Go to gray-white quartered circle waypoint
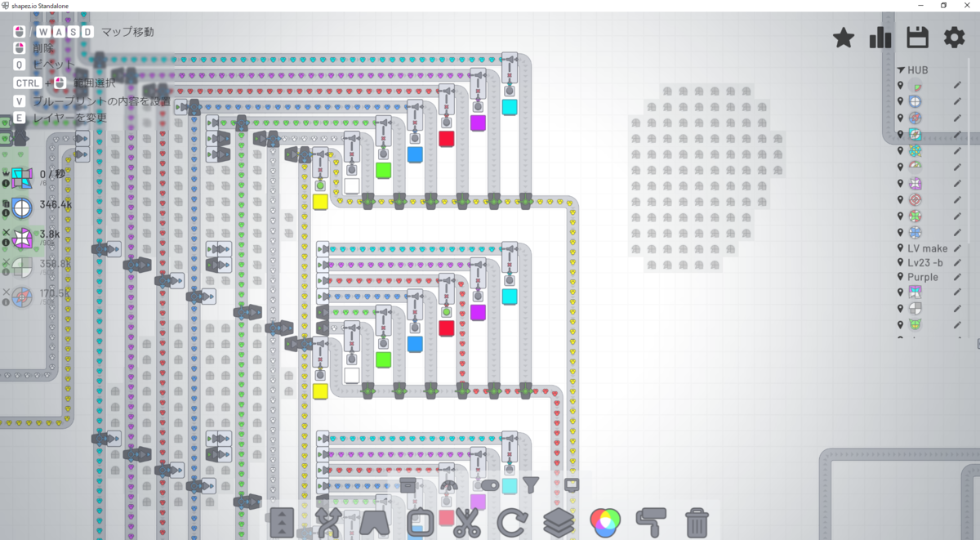 (x=915, y=308)
